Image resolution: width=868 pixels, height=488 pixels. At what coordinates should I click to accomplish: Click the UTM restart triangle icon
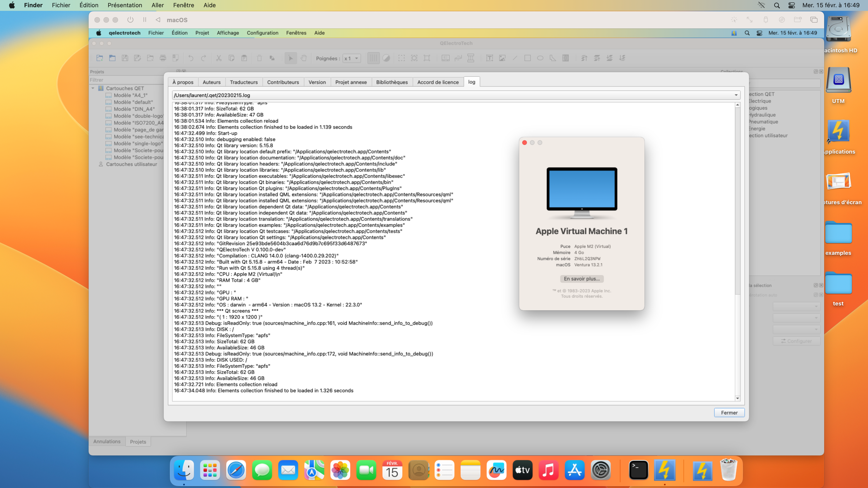click(x=158, y=20)
